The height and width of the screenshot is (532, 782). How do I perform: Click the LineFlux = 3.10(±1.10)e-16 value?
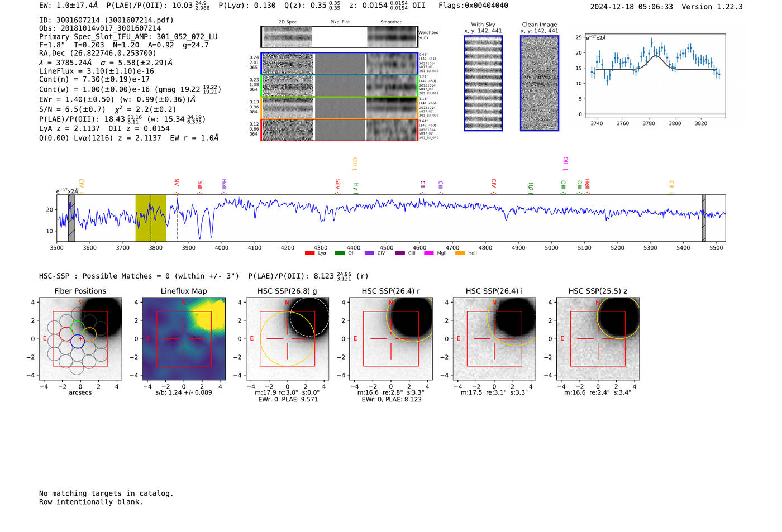point(97,71)
